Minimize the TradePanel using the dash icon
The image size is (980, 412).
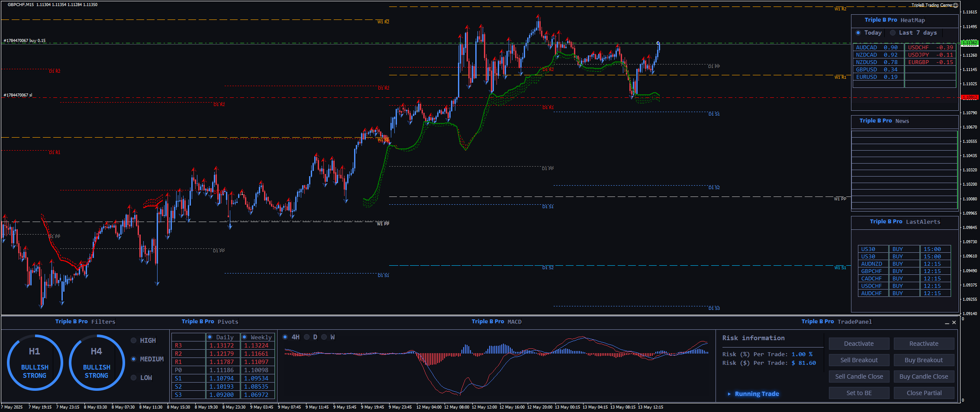947,323
